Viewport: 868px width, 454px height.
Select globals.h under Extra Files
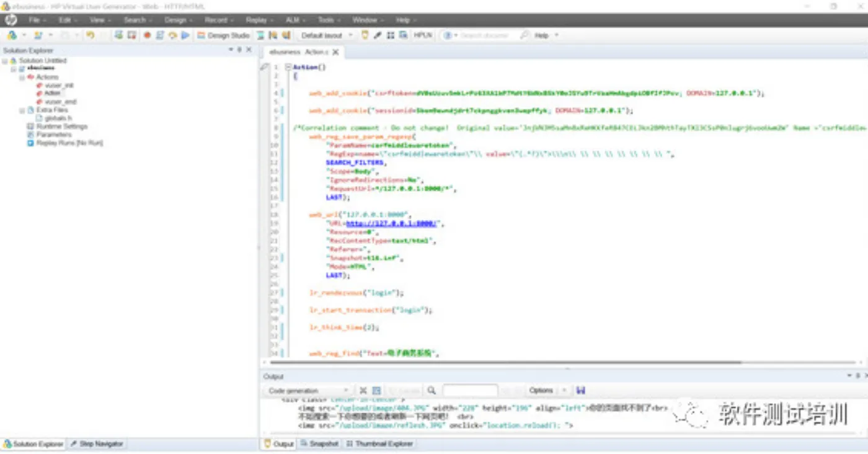[58, 118]
